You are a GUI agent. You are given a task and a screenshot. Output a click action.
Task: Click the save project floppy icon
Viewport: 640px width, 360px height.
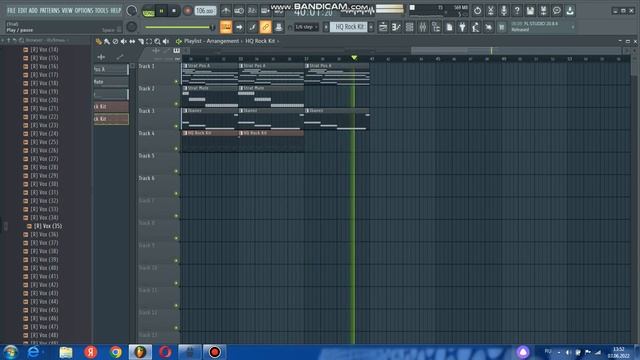click(x=530, y=11)
